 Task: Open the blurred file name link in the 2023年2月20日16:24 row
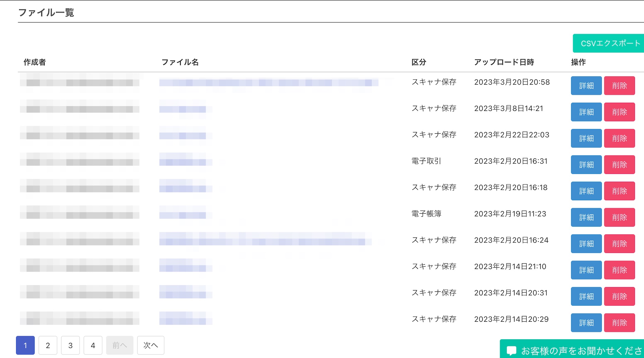tap(265, 239)
